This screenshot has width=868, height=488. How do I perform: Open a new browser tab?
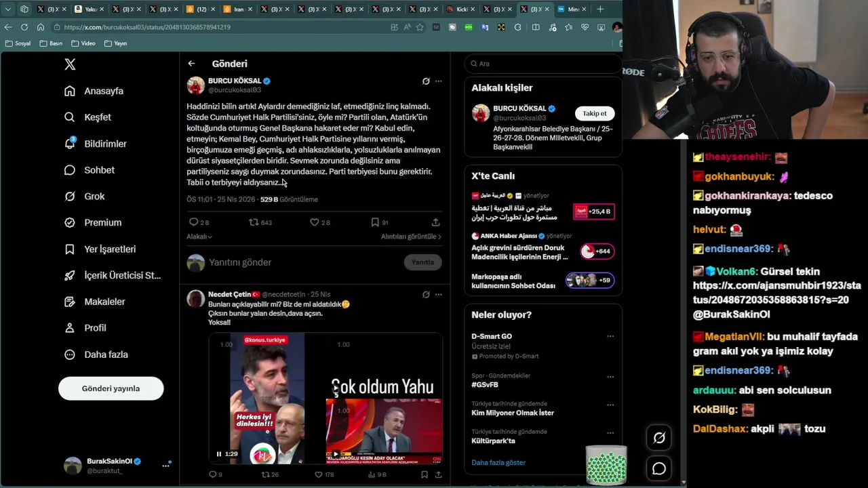click(600, 9)
